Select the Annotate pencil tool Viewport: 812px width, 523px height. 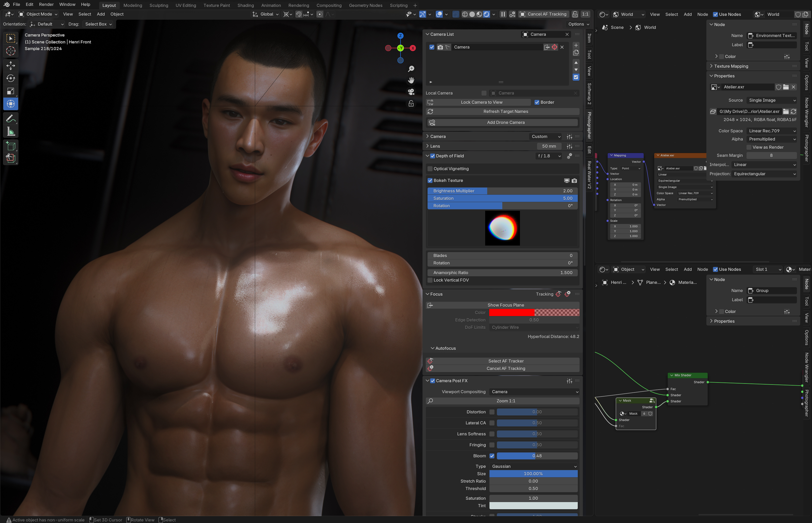(10, 119)
